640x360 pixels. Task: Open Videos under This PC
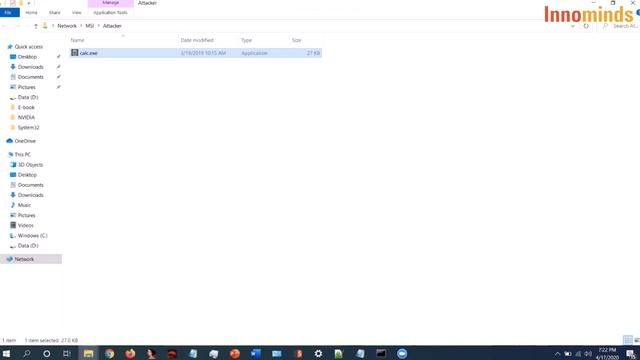(25, 225)
